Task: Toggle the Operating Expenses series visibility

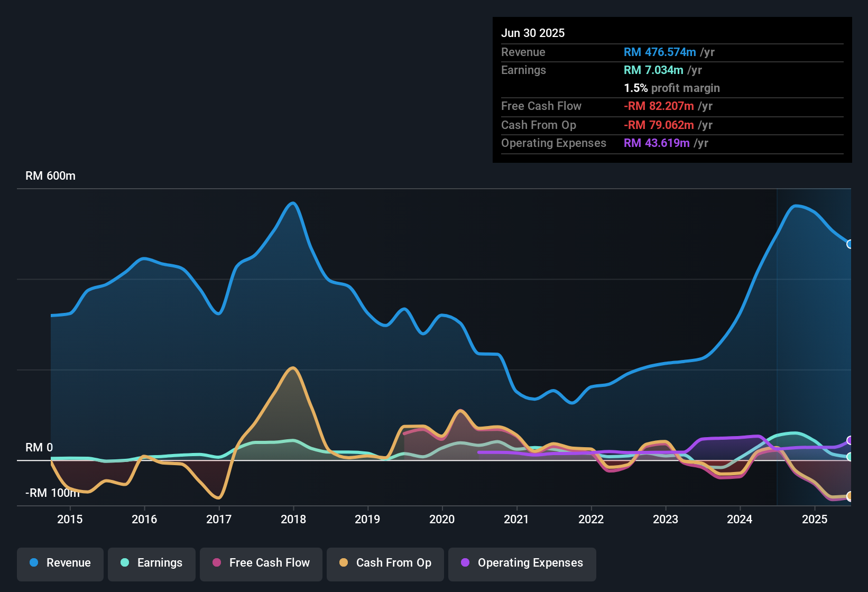Action: click(x=522, y=563)
